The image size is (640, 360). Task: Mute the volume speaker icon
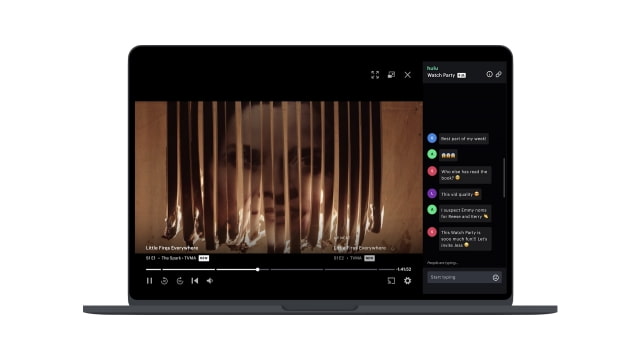210,281
